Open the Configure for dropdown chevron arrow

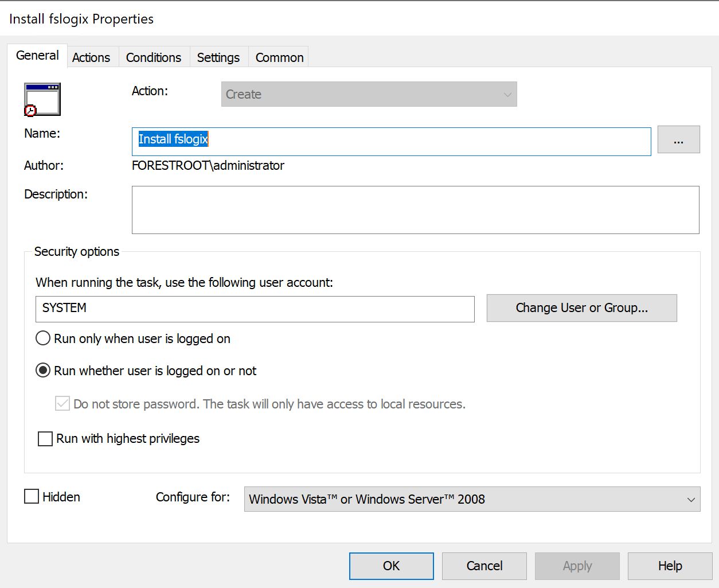coord(691,499)
